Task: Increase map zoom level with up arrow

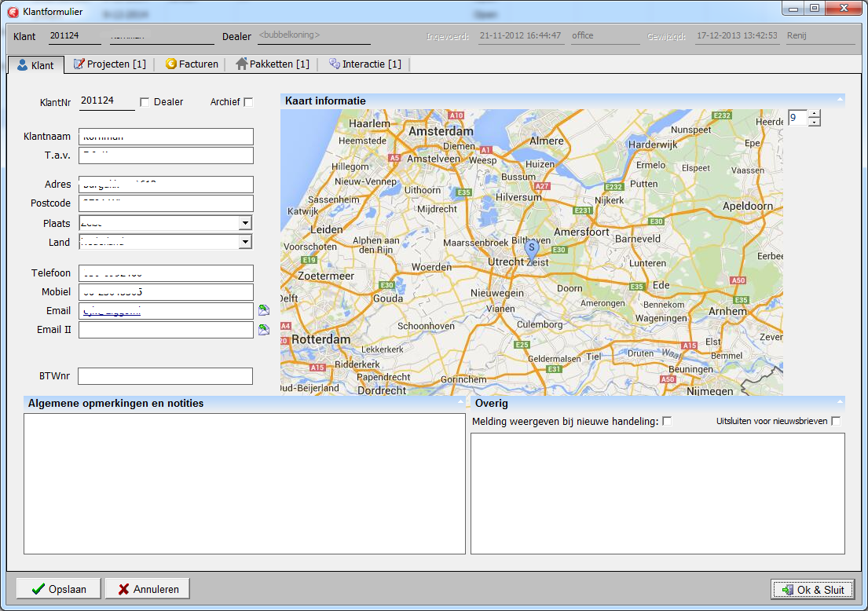Action: point(815,114)
